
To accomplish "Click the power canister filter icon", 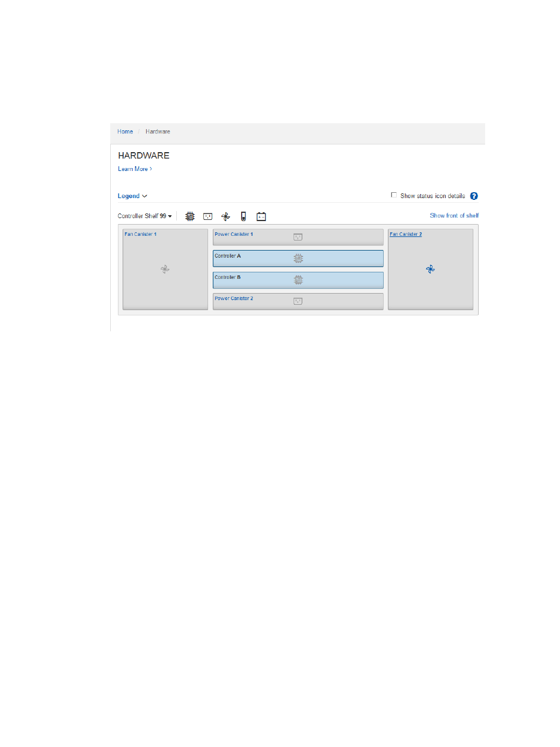I will pos(207,216).
